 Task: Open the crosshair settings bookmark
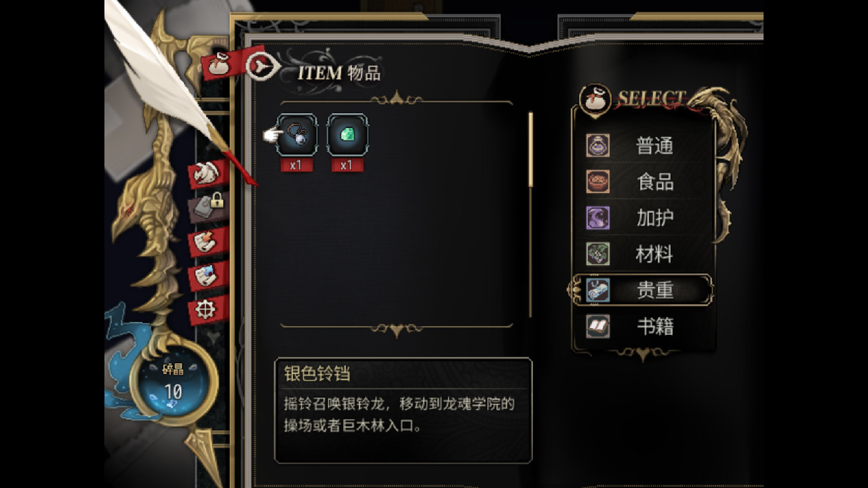click(206, 310)
